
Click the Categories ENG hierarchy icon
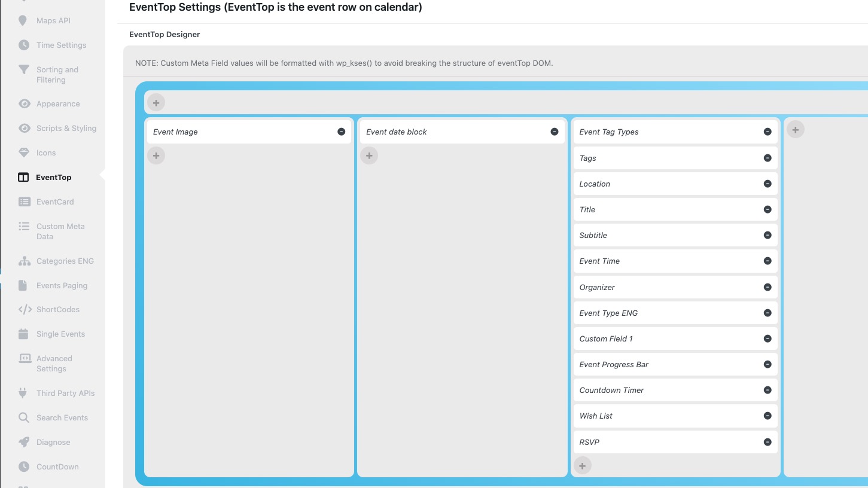point(24,261)
